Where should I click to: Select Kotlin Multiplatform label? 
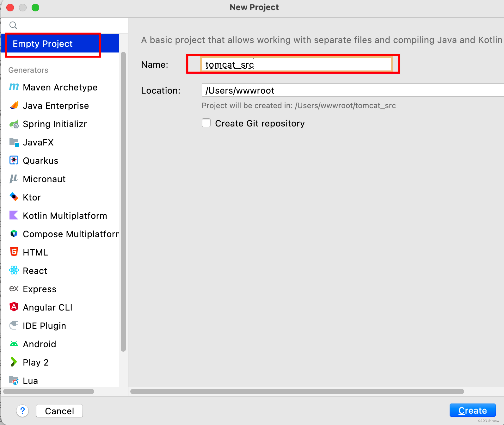point(65,216)
